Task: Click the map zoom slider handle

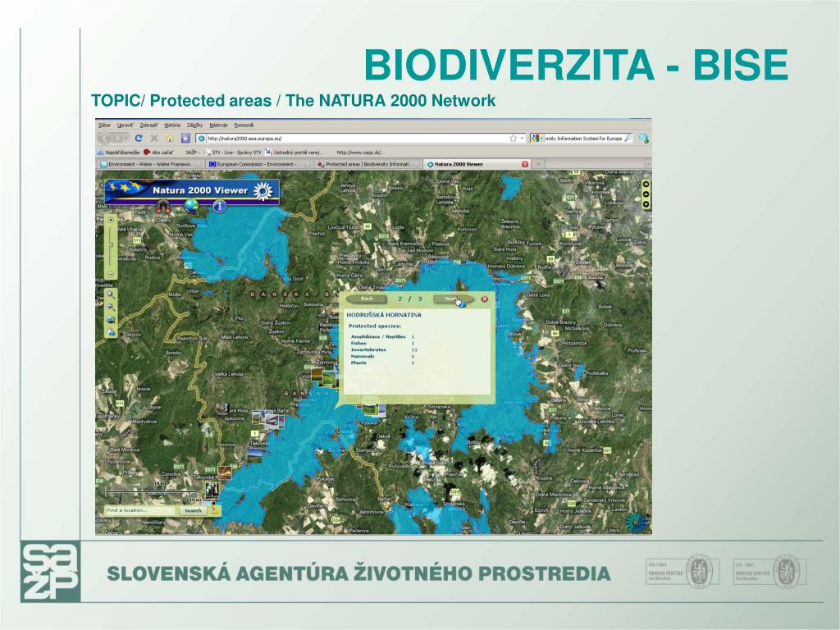Action: point(111,244)
